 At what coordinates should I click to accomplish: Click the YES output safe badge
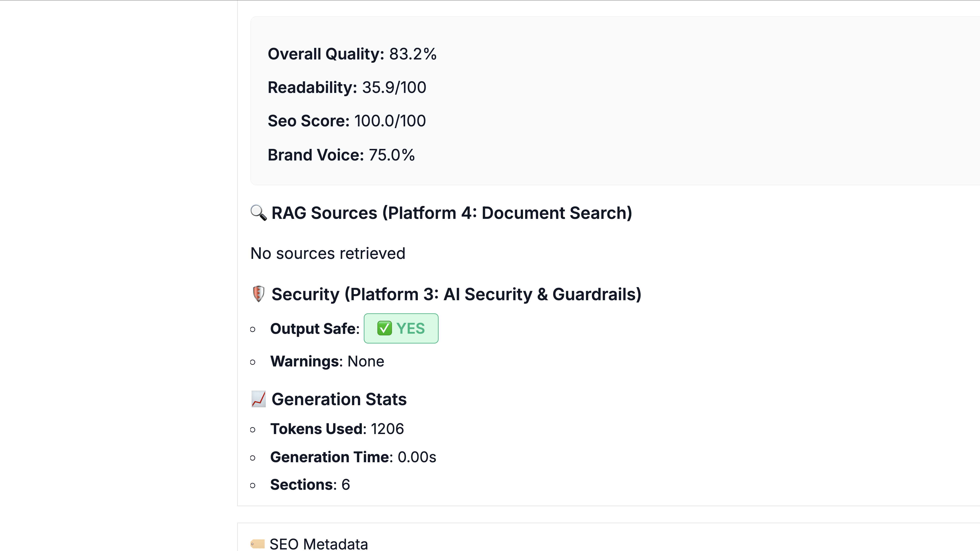[x=401, y=328]
